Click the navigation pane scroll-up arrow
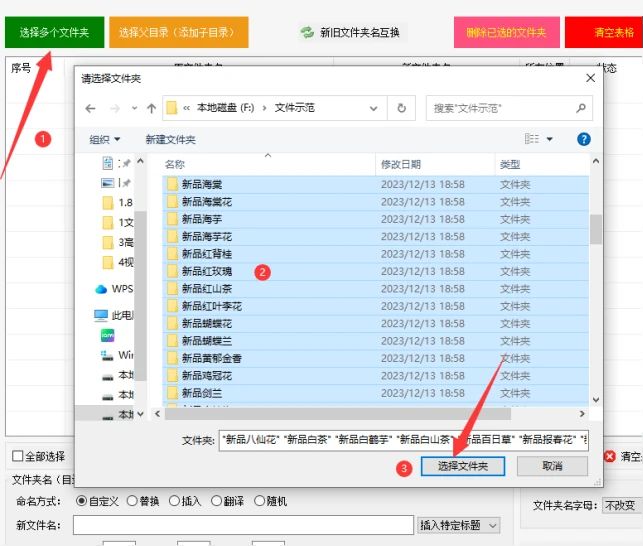This screenshot has height=546, width=643. coord(140,161)
